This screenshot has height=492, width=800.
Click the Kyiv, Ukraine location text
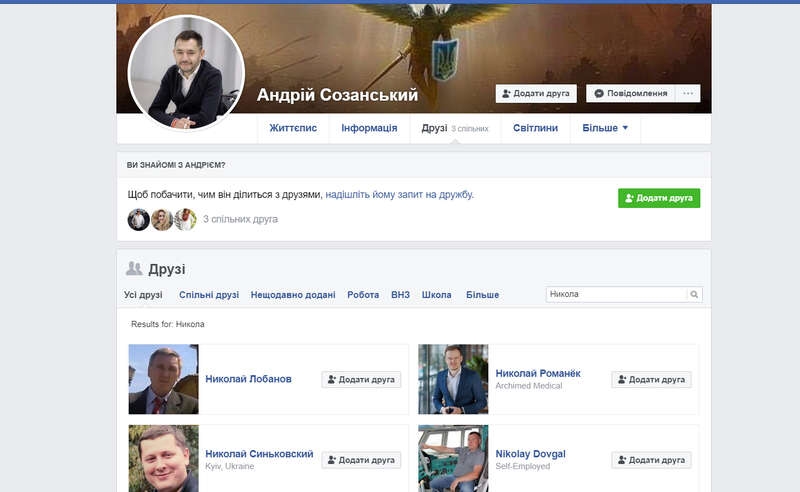(230, 466)
